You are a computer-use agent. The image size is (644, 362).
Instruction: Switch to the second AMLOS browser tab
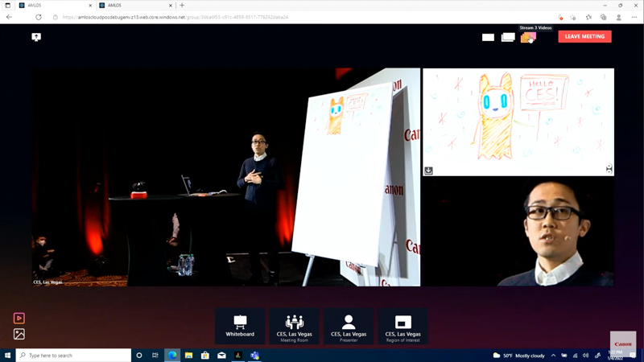pos(135,6)
